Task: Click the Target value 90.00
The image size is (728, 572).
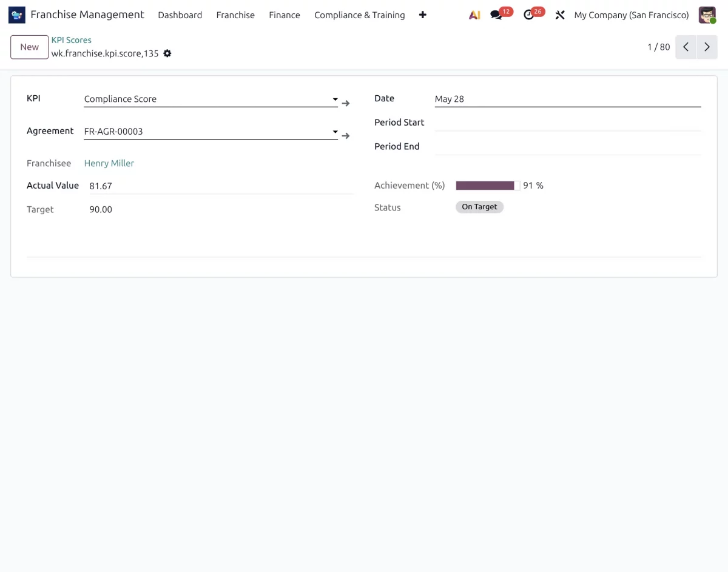Action: click(101, 210)
